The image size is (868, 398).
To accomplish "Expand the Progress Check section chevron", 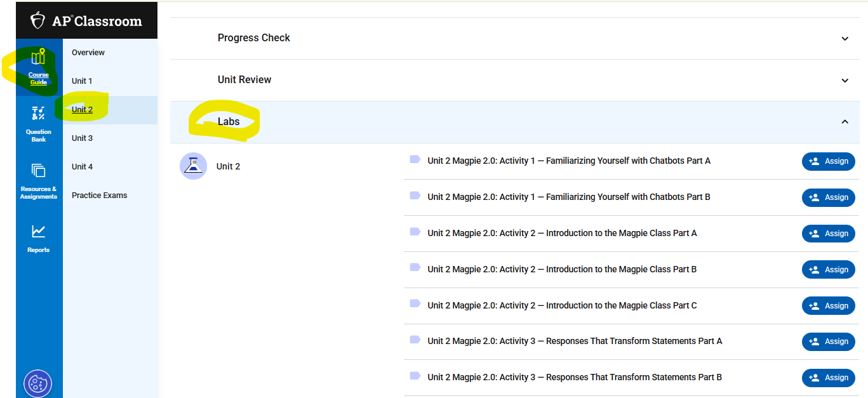I will coord(845,39).
